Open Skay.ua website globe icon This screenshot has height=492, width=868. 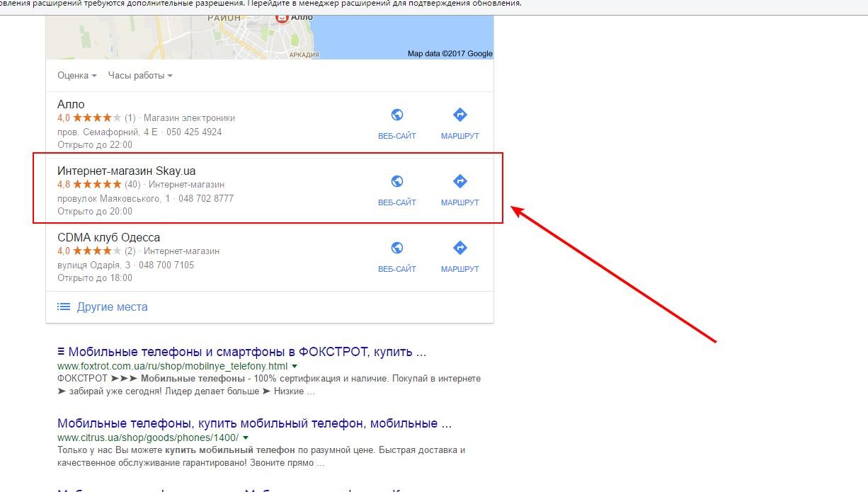coord(397,181)
